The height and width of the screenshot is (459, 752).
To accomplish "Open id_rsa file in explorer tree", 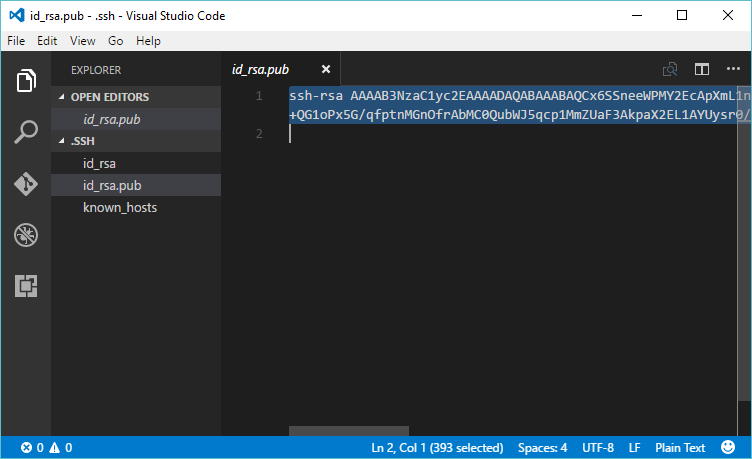I will click(101, 163).
